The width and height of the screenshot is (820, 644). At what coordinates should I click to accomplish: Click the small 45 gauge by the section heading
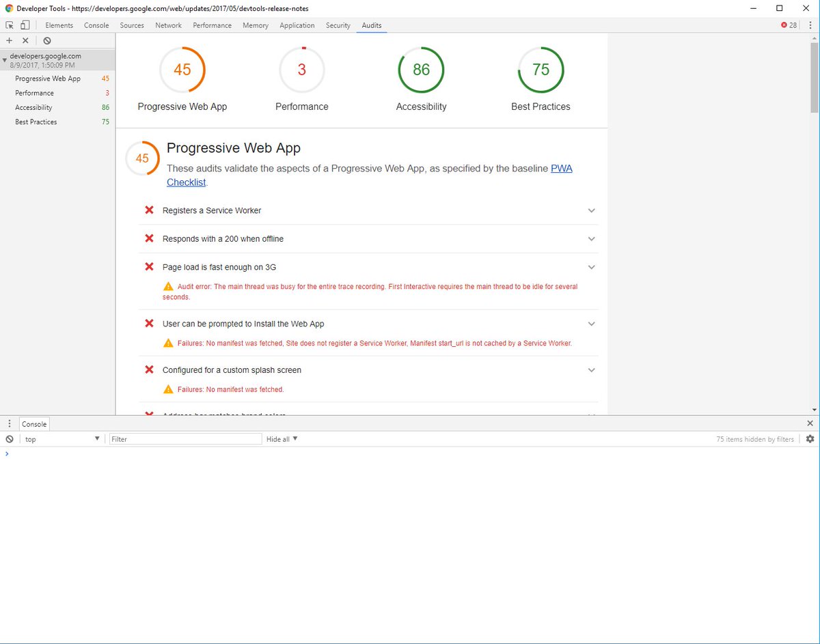pyautogui.click(x=142, y=158)
